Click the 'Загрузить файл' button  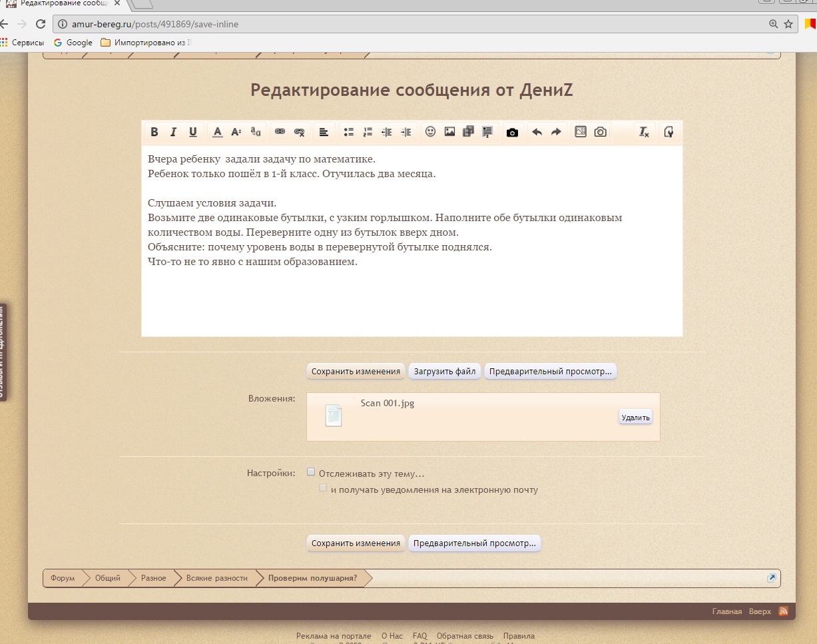[445, 372]
